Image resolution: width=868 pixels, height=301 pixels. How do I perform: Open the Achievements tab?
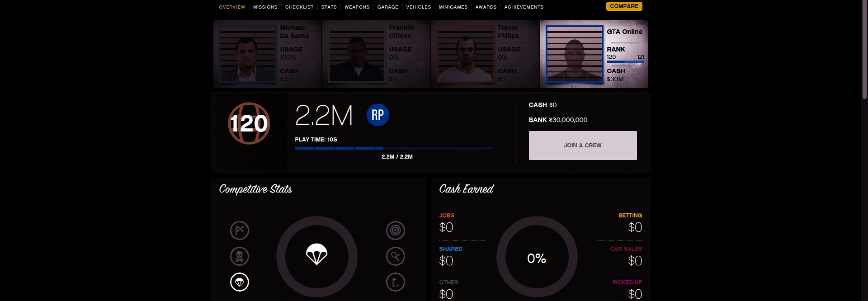click(x=524, y=7)
